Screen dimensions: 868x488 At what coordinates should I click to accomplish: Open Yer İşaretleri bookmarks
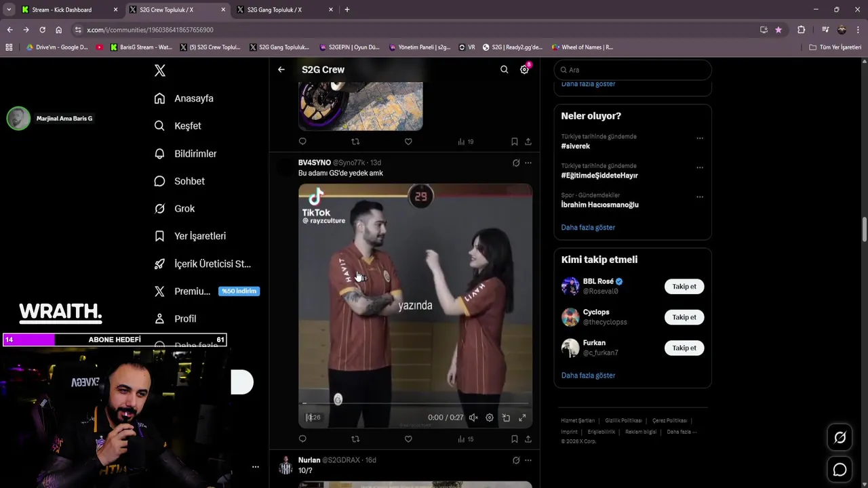190,236
